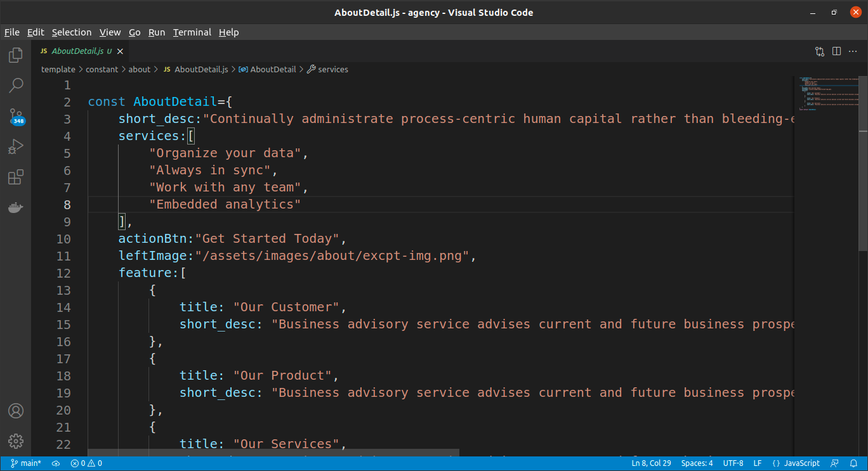Open the Run and Debug view
868x471 pixels.
pos(16,146)
